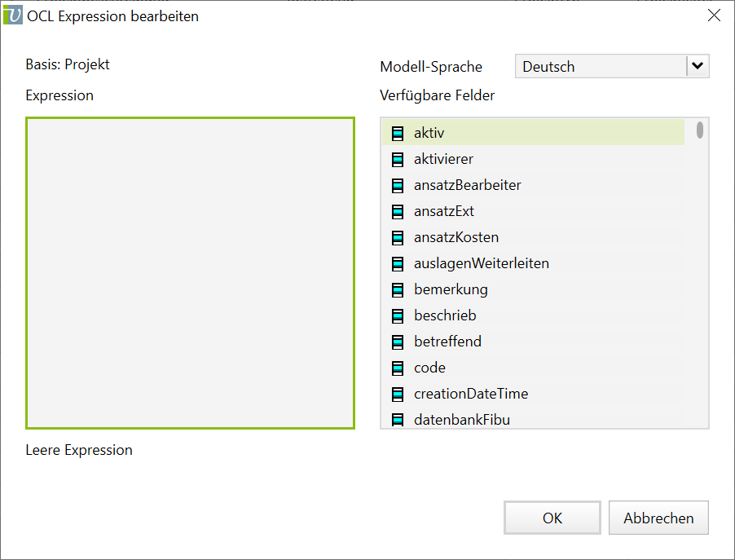Click the field icon next to aktiv

click(398, 133)
